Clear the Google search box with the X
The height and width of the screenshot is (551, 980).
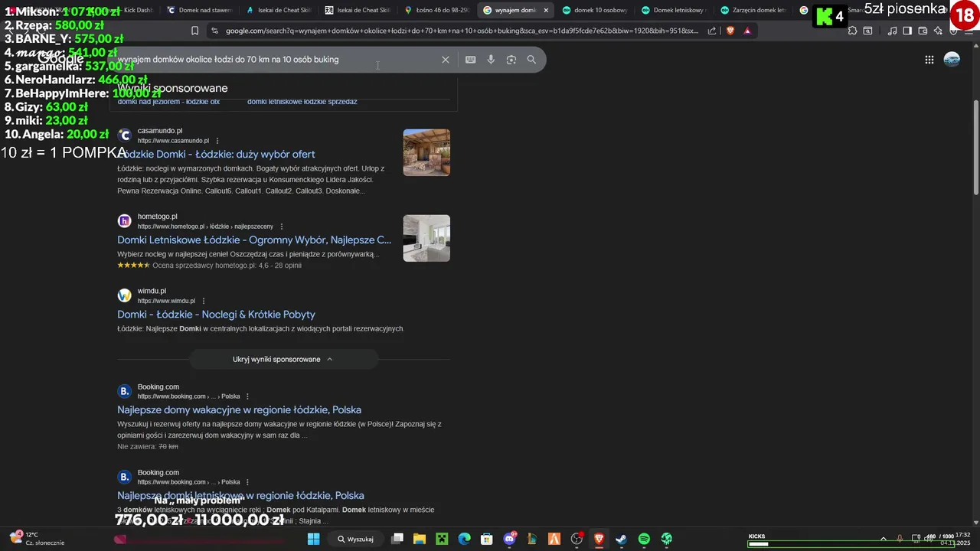point(445,60)
